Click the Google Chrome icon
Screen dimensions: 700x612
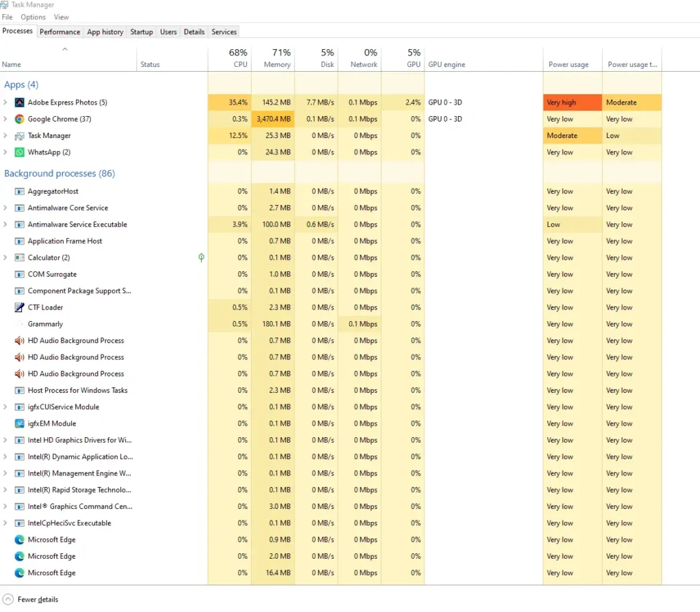point(19,119)
